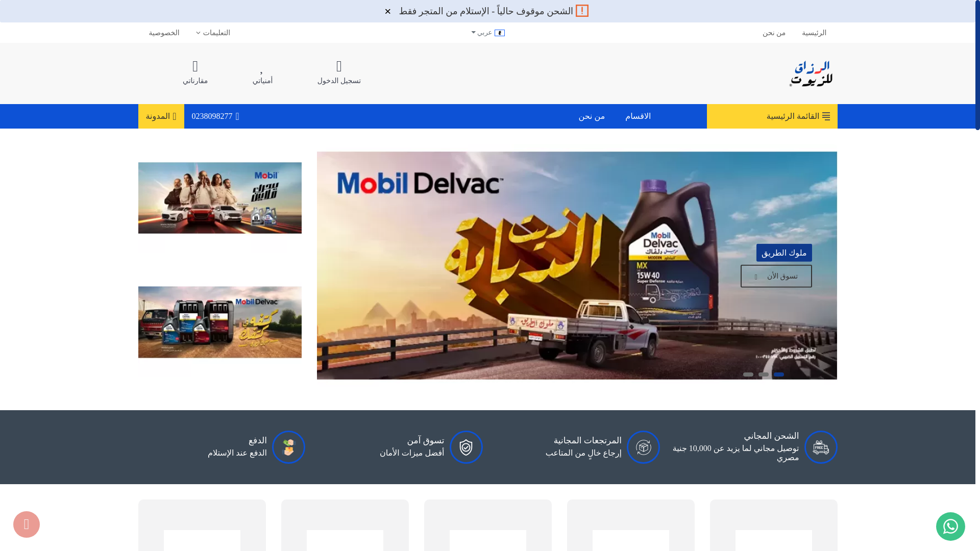
Task: Click the تسوق الآن button
Action: coord(776,276)
